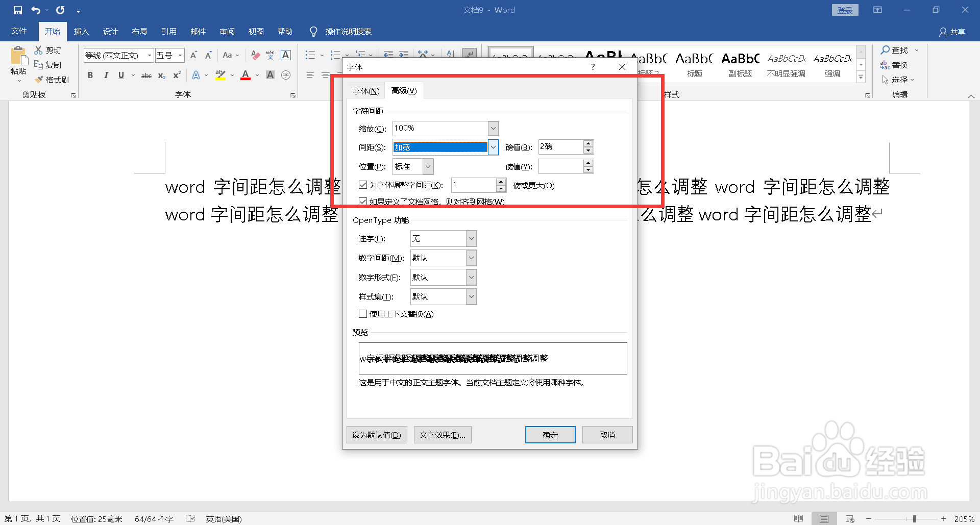This screenshot has width=980, height=525.
Task: Select the 高级(V) tab in dialog
Action: 404,90
